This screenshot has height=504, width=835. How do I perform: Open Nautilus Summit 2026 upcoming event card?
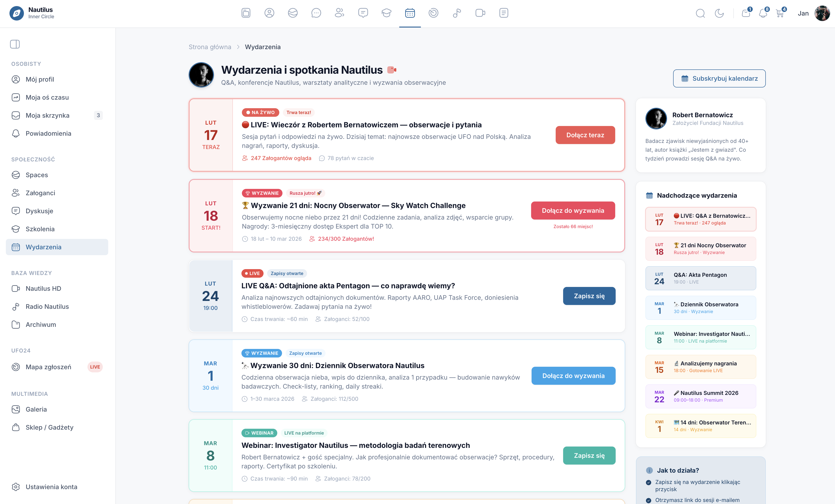(700, 396)
